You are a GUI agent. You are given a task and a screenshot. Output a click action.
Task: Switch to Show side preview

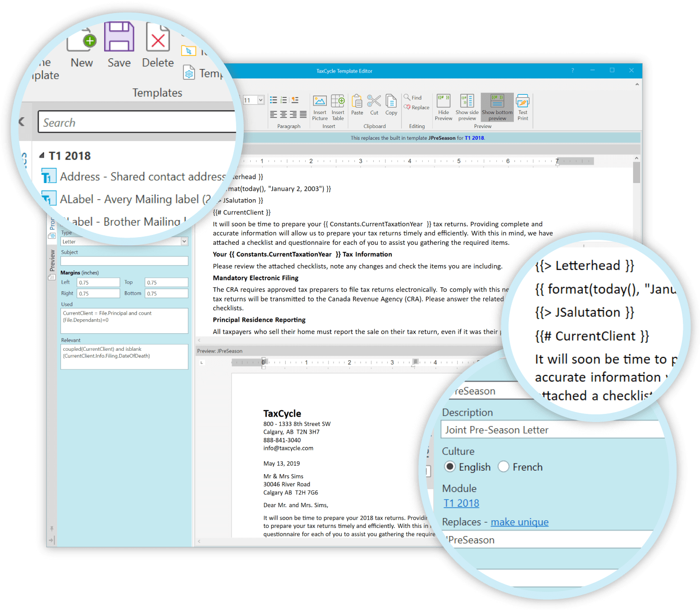[x=467, y=108]
